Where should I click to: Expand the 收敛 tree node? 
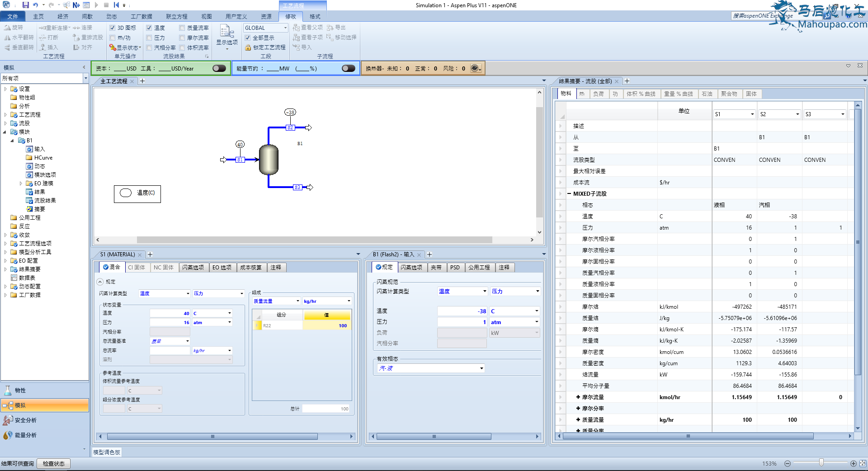[5, 235]
